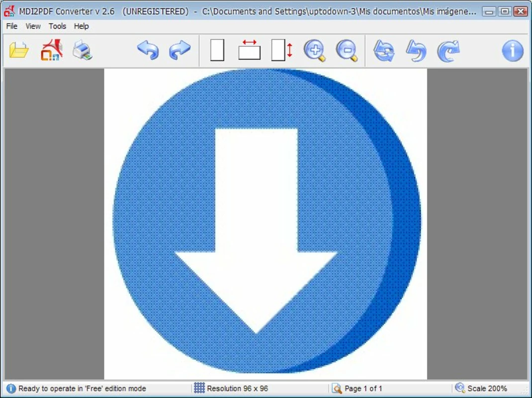Zoom in with the plus magnifier
532x398 pixels.
pyautogui.click(x=315, y=51)
